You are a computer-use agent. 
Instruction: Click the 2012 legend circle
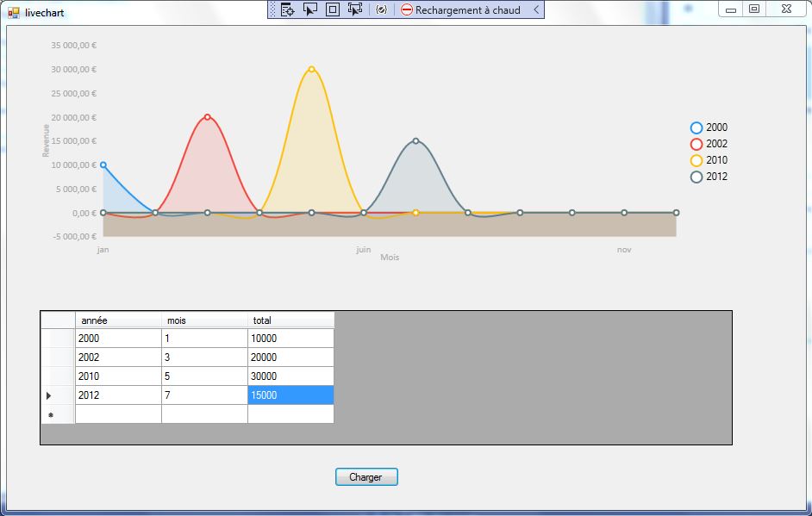[x=696, y=177]
